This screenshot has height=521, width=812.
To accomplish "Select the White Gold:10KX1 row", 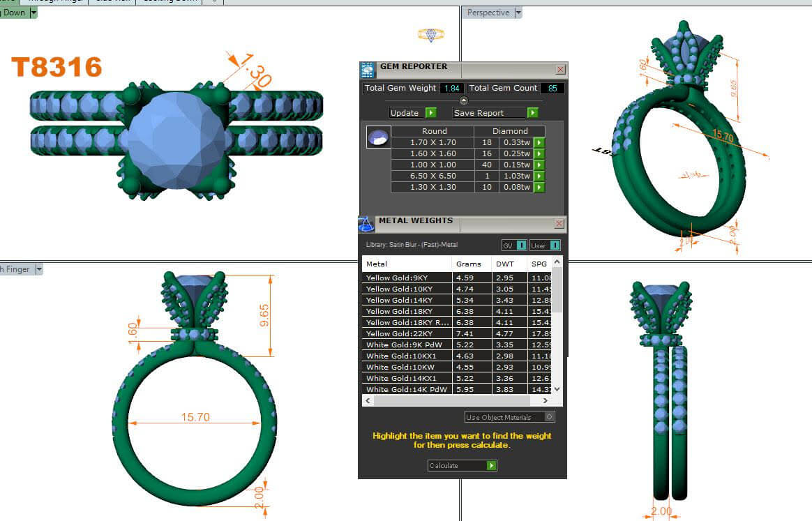I will [x=456, y=356].
